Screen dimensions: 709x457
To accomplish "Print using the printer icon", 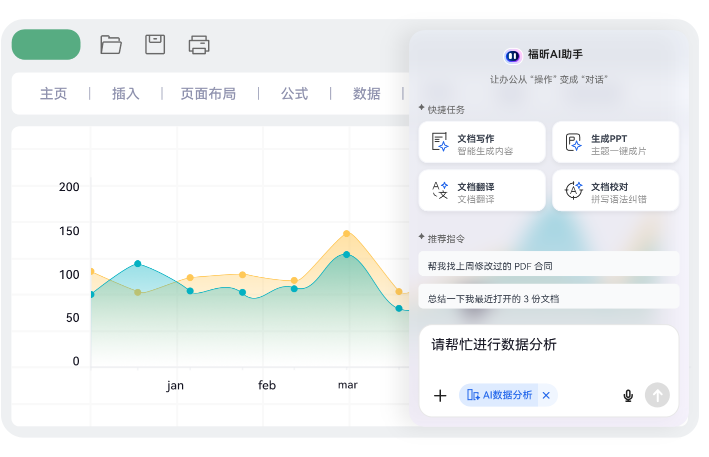I will pos(199,45).
